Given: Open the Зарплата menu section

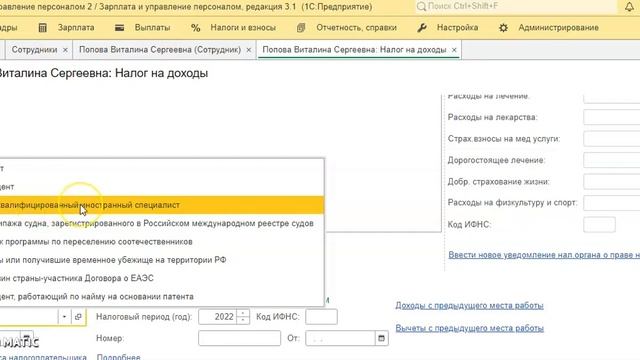Looking at the screenshot, I should pyautogui.click(x=76, y=28).
